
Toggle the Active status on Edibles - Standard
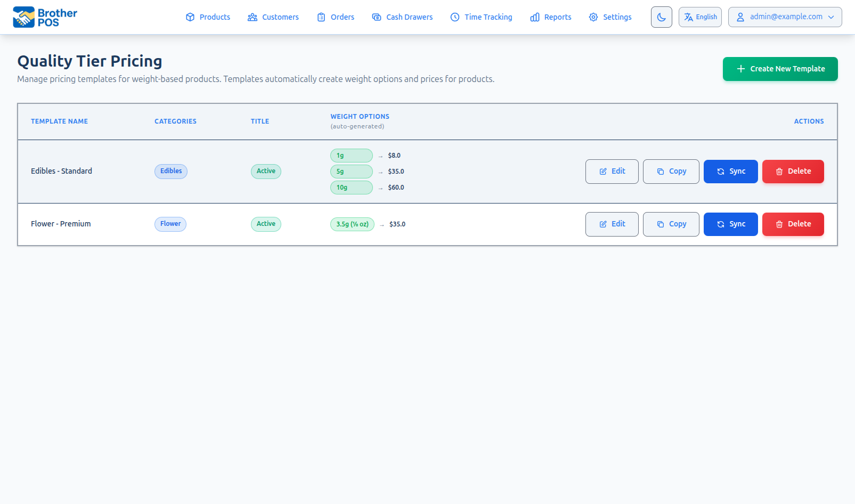click(266, 171)
